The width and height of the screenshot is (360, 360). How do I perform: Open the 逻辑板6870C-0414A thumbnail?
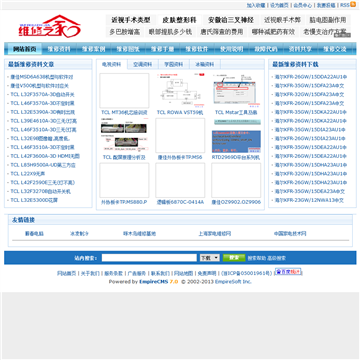tap(180, 180)
